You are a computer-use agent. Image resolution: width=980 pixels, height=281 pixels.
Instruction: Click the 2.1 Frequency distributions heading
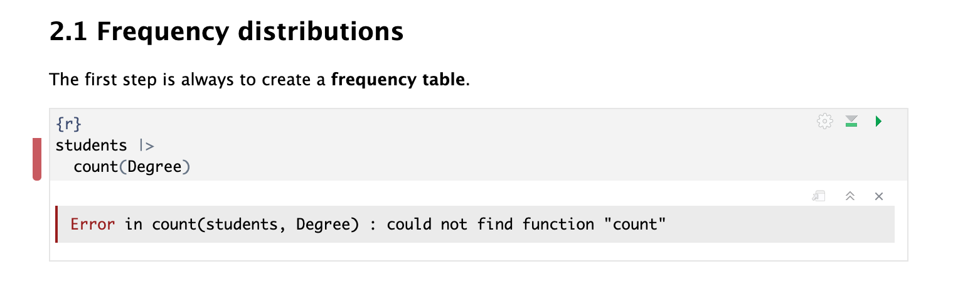click(x=226, y=31)
